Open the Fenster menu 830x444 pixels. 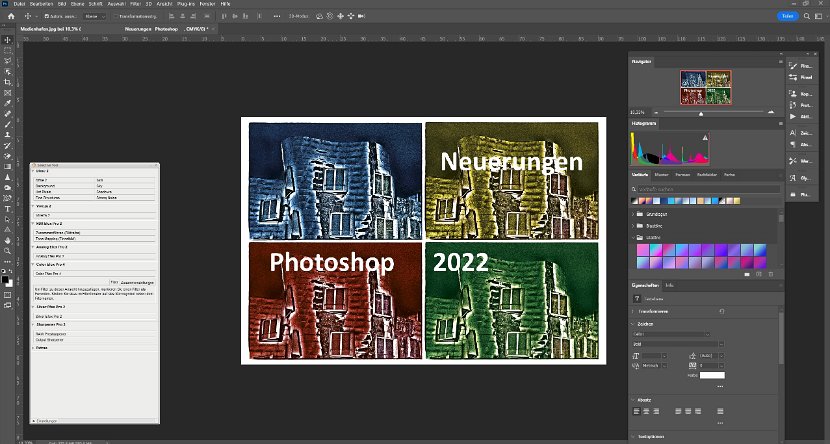(x=207, y=4)
